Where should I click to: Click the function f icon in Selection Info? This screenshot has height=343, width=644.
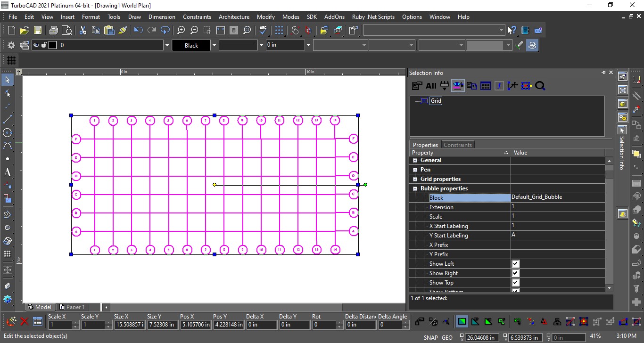point(499,86)
